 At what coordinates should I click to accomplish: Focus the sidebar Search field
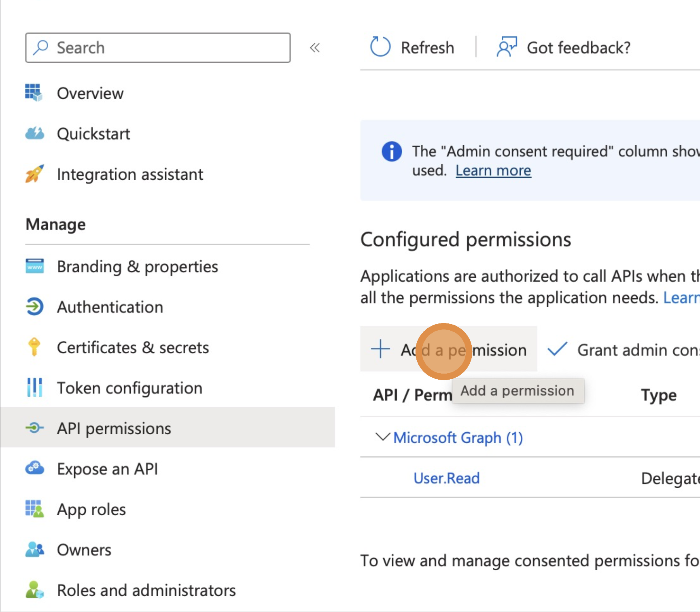click(158, 48)
